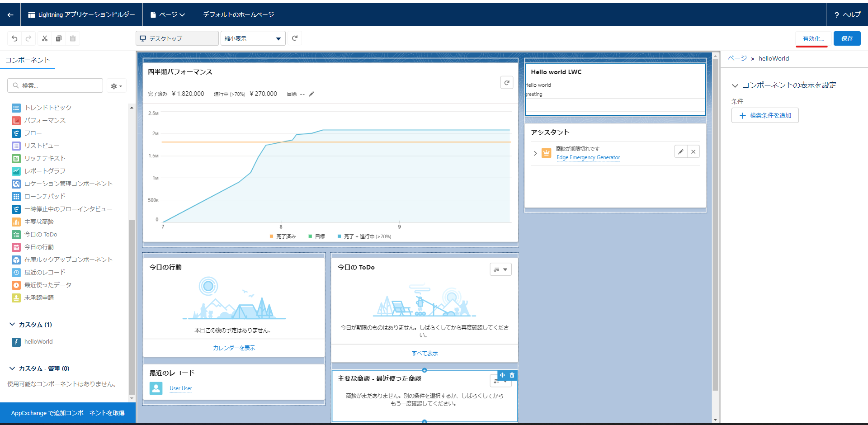Collapse コンポーネントの表示を設定 section
The height and width of the screenshot is (425, 868).
[x=735, y=85]
